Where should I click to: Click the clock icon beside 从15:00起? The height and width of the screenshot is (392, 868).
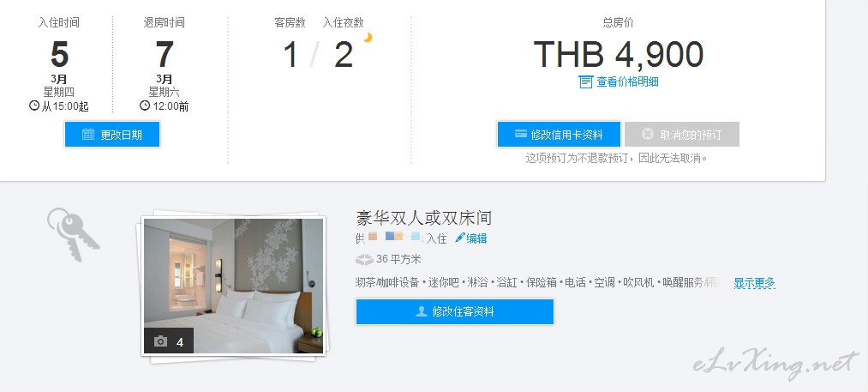[x=34, y=106]
